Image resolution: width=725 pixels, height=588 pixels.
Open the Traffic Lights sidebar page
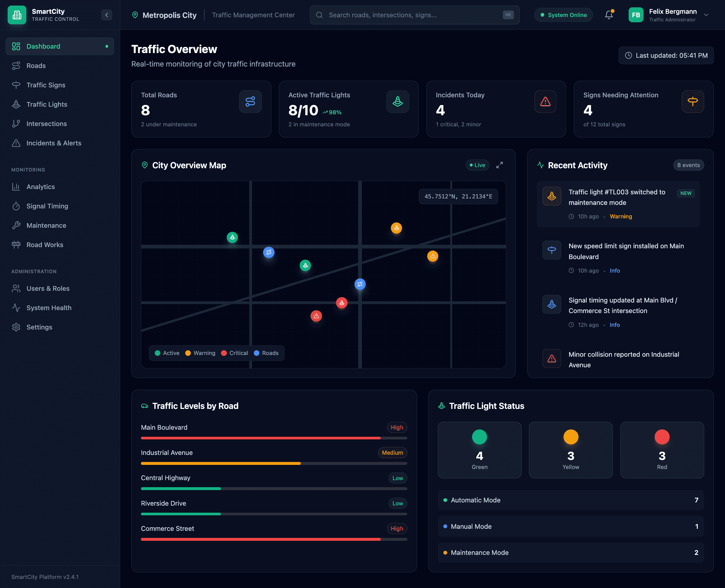pyautogui.click(x=47, y=104)
